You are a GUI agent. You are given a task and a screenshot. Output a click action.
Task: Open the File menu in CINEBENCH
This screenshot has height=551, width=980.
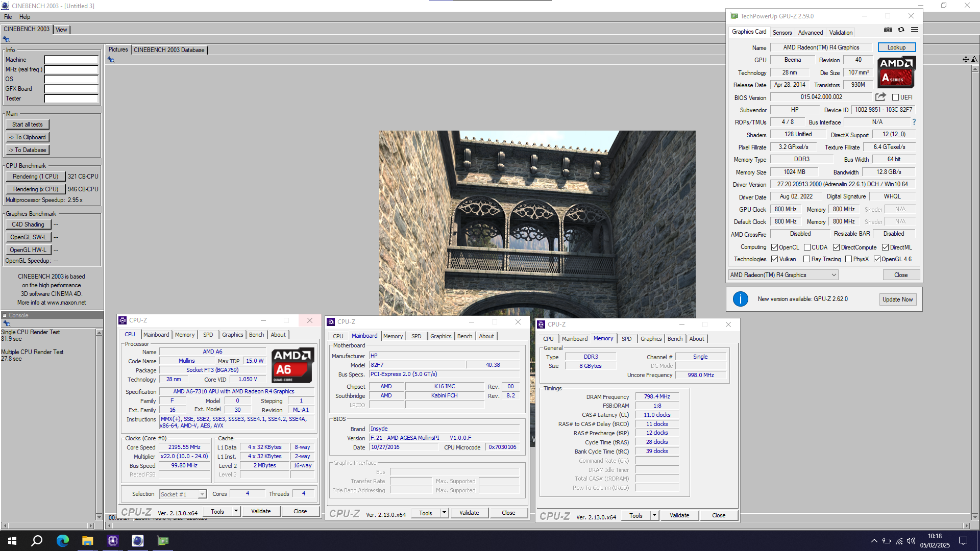point(8,17)
